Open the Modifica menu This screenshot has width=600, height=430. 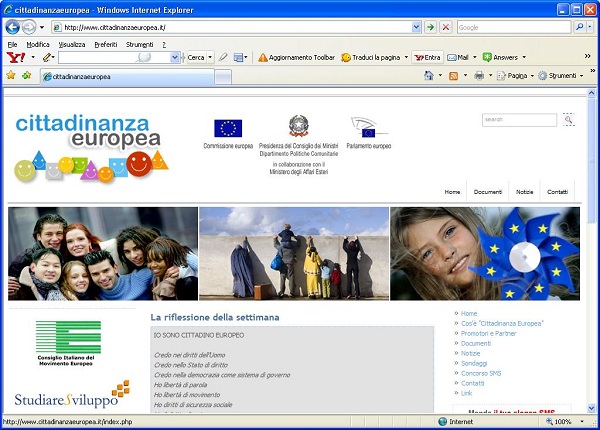pos(38,44)
